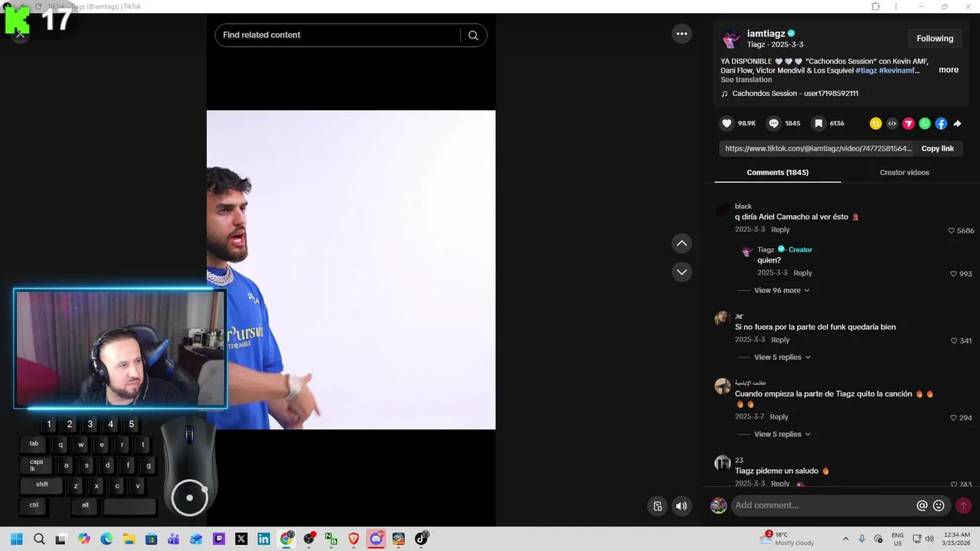
Task: Mute the video with the speaker button
Action: click(681, 506)
